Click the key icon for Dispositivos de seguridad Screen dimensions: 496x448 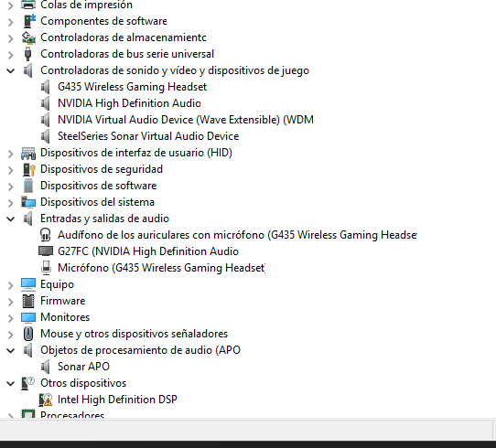(29, 169)
